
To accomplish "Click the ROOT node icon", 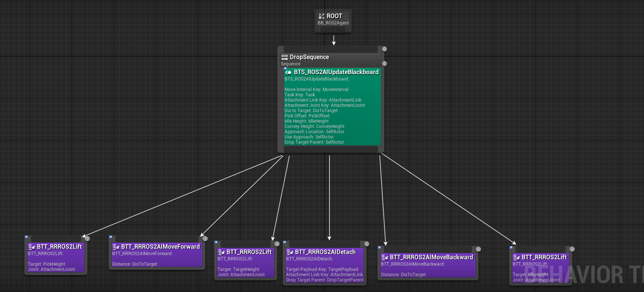I will click(321, 16).
